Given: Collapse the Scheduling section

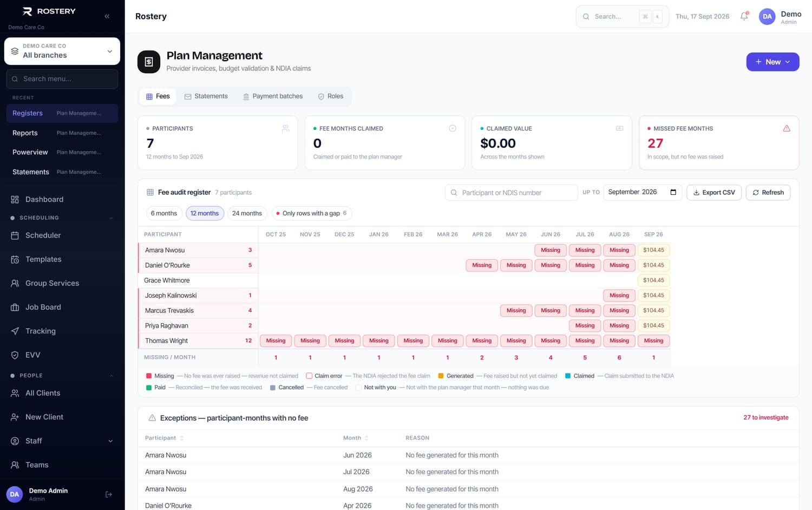Looking at the screenshot, I should click(x=112, y=218).
